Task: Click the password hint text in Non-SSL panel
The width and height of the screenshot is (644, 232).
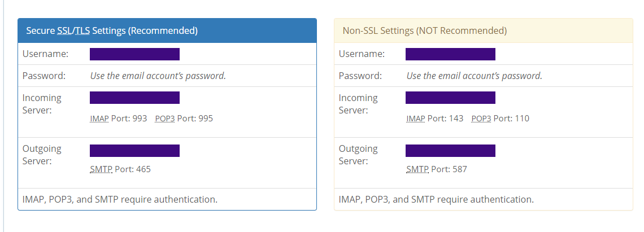Action: coord(474,76)
